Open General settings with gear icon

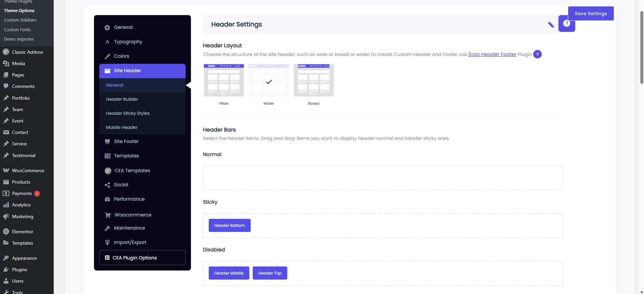pyautogui.click(x=123, y=28)
